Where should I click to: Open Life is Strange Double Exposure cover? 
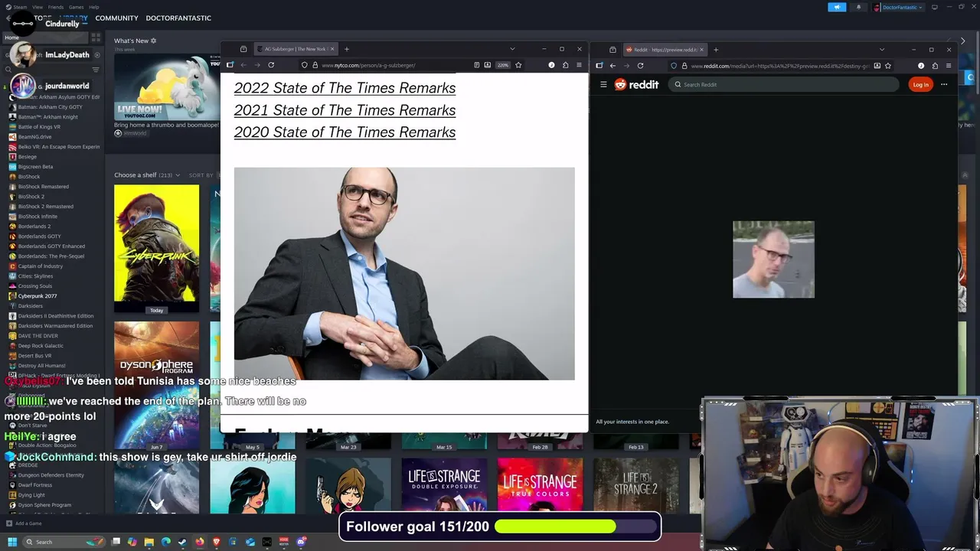[444, 484]
